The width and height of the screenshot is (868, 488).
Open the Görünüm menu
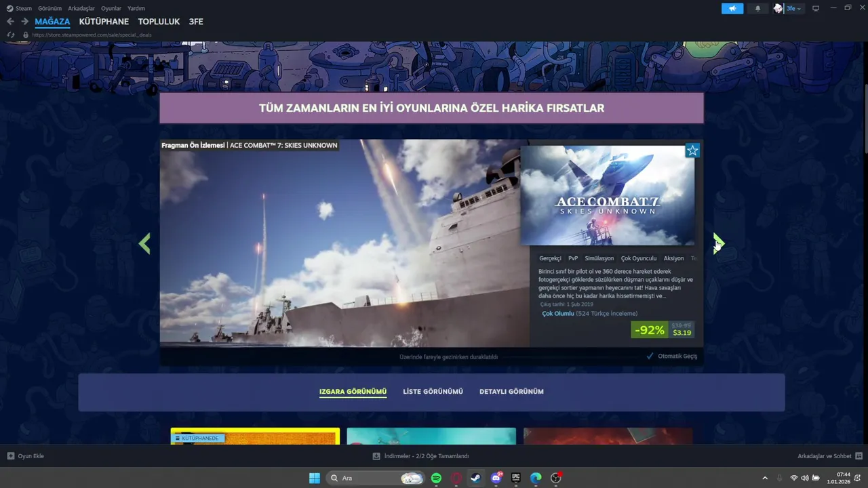[x=50, y=9]
